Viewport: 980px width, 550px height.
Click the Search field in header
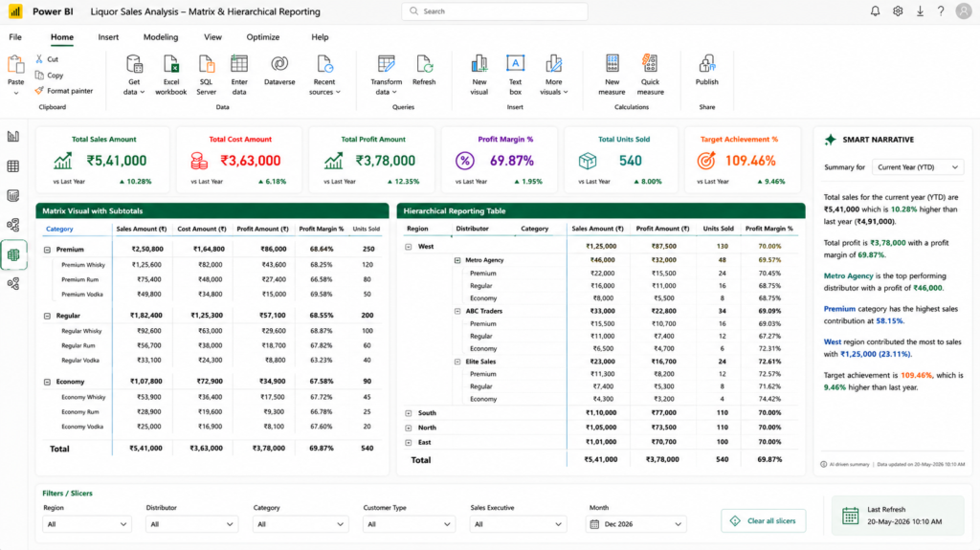[x=495, y=11]
